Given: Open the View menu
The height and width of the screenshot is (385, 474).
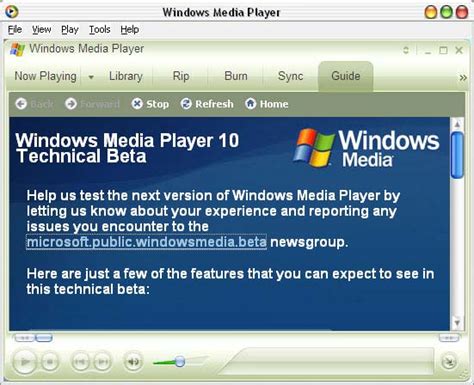Looking at the screenshot, I should coord(41,30).
